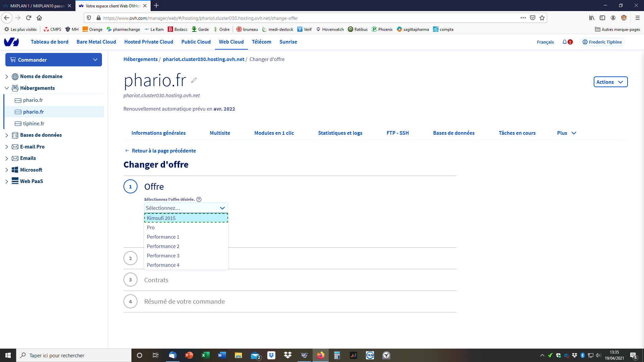Reload the page
Viewport: 644px width, 362px height.
pyautogui.click(x=29, y=18)
